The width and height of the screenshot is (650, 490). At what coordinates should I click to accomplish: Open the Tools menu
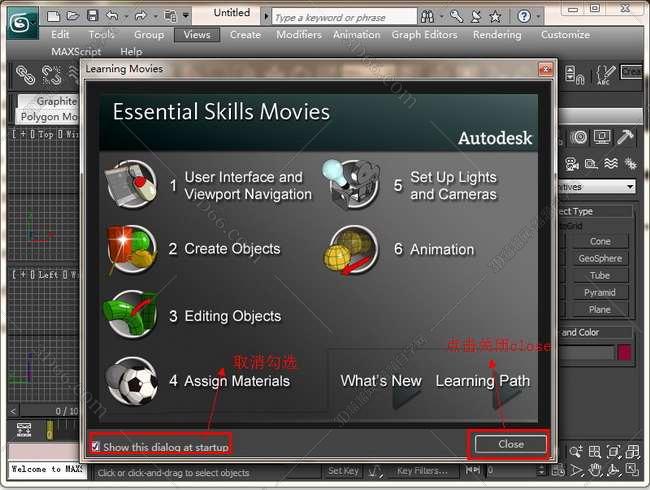tap(101, 34)
